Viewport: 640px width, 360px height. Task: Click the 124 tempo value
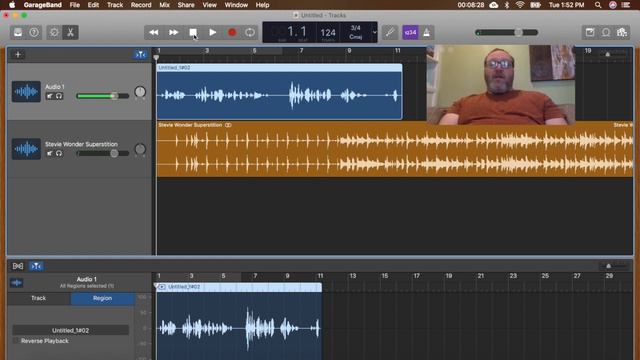point(328,33)
